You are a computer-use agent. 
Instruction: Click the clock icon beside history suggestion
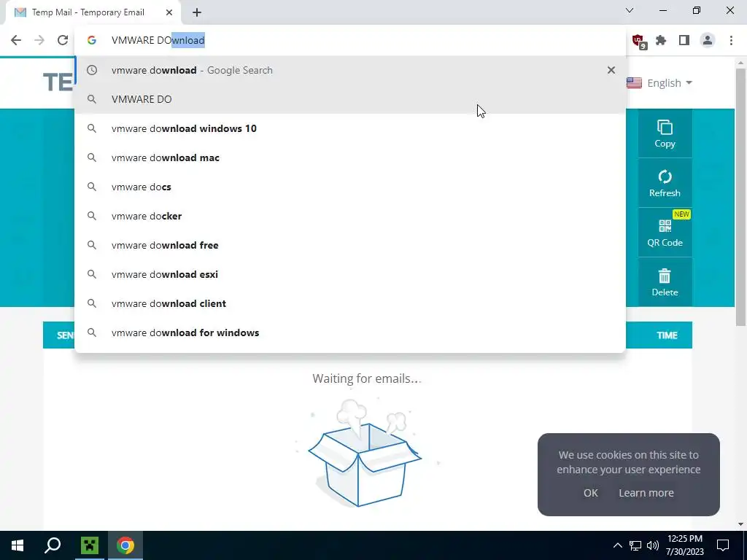pos(92,70)
